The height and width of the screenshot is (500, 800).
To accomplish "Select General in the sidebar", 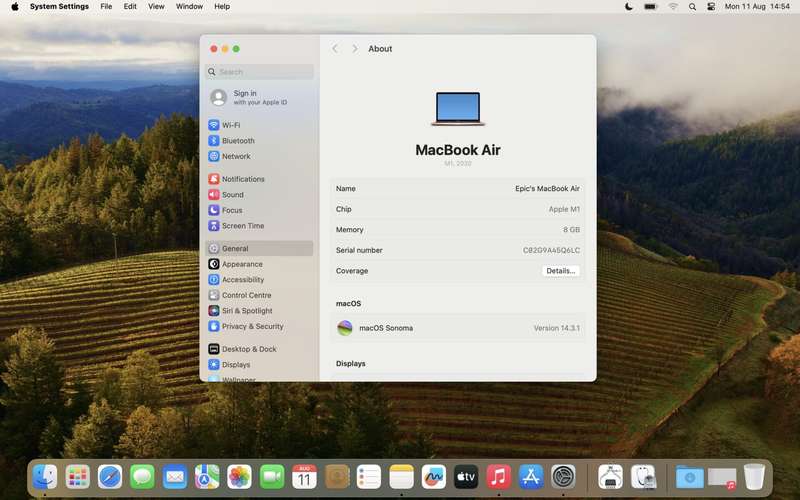I will [259, 248].
